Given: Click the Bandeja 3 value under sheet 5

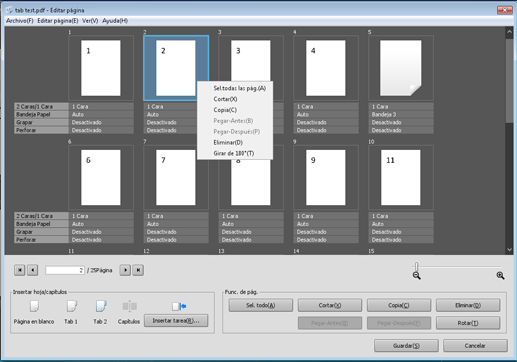Looking at the screenshot, I should (x=401, y=114).
